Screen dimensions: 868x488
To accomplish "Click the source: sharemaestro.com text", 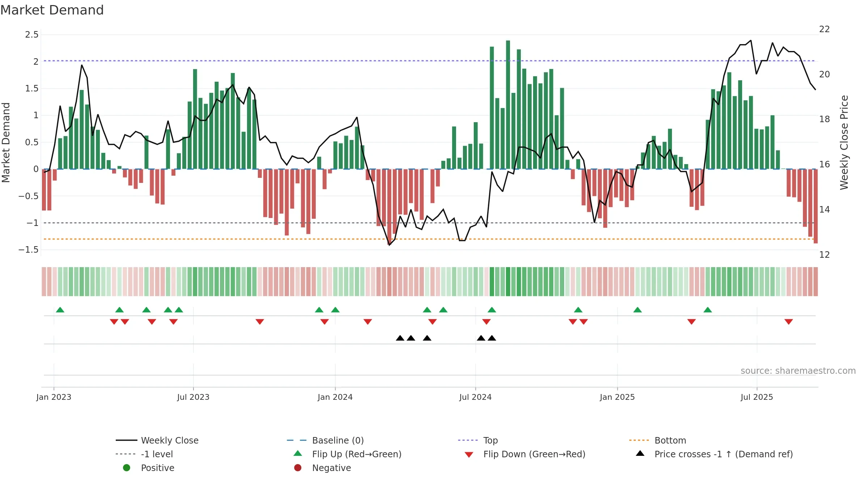I will click(x=798, y=371).
